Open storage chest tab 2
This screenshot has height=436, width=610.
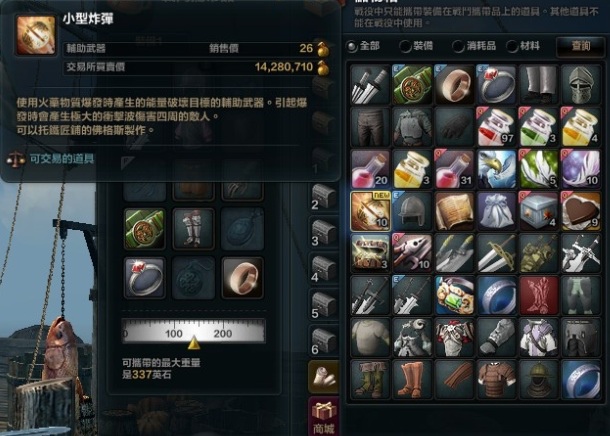tap(324, 197)
